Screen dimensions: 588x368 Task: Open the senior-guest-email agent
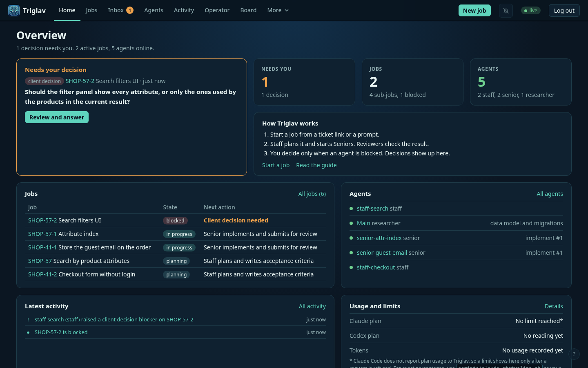click(382, 253)
